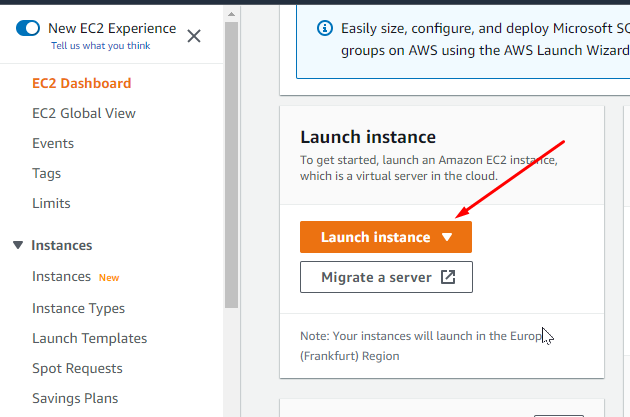Open Savings Plans

coord(75,398)
